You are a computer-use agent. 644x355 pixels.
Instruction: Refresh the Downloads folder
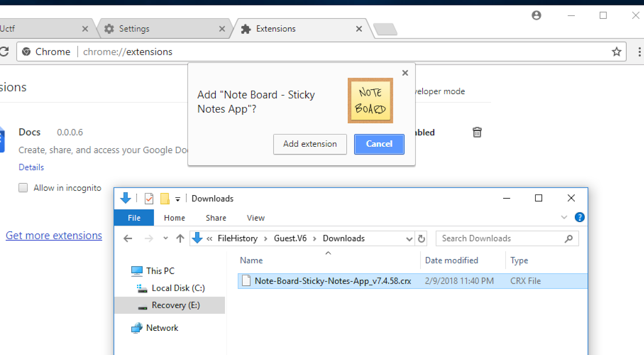click(x=421, y=239)
